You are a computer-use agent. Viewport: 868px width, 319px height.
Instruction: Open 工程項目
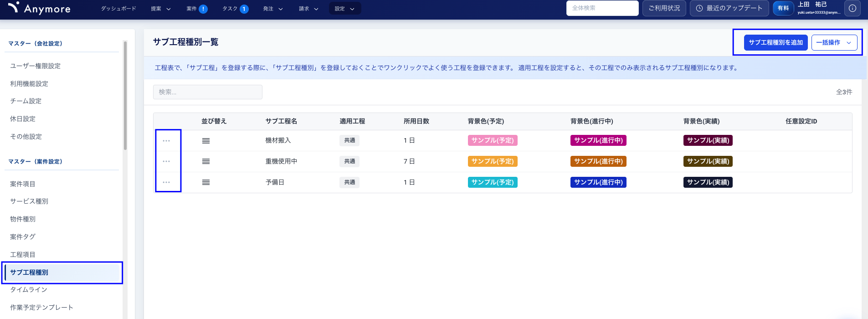[23, 255]
